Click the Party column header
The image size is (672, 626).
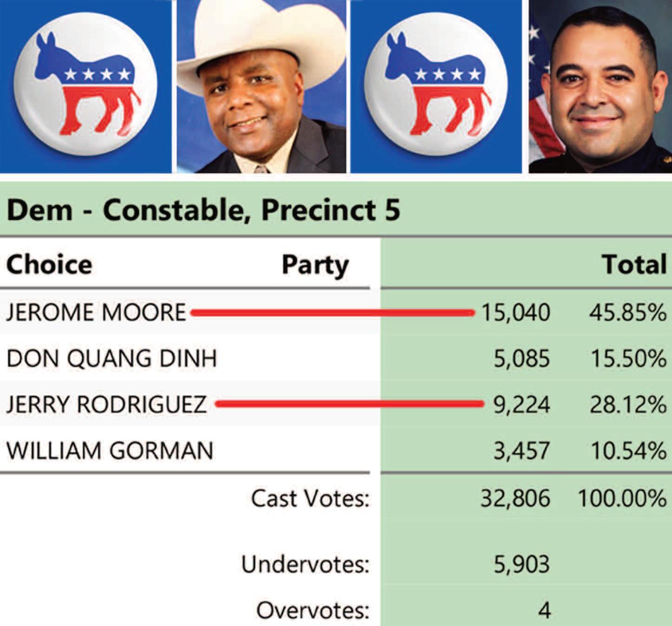315,265
